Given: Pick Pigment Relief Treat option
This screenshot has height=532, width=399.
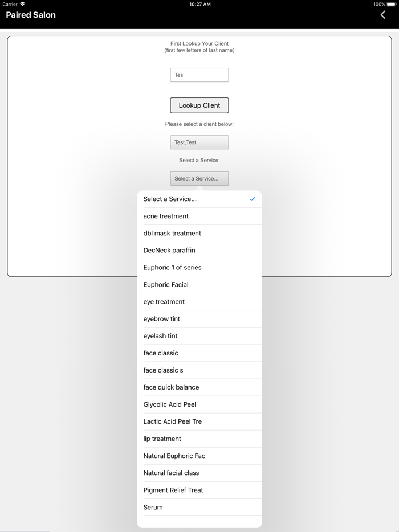Looking at the screenshot, I should tap(199, 490).
